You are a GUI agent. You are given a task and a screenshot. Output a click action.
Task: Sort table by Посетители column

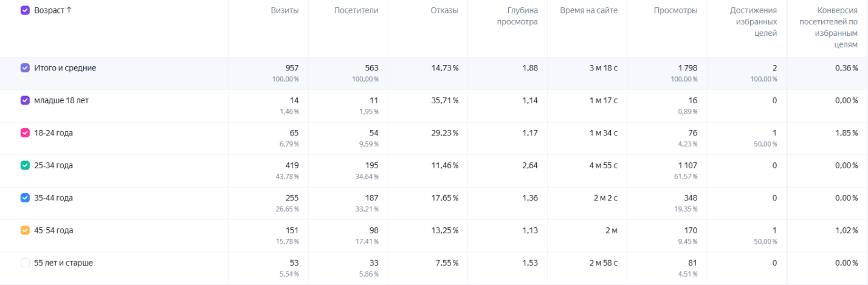click(356, 10)
